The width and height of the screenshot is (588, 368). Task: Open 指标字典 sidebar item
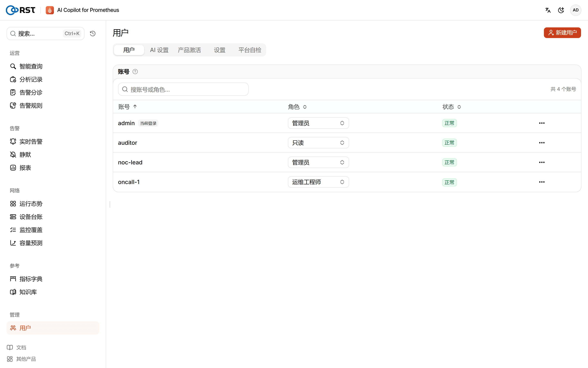pos(53,279)
